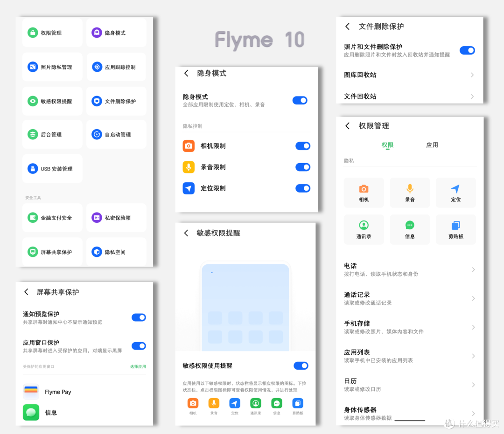Expand 通话记录 permission row chevron
Viewport: 504px width, 434px height.
pos(473,298)
